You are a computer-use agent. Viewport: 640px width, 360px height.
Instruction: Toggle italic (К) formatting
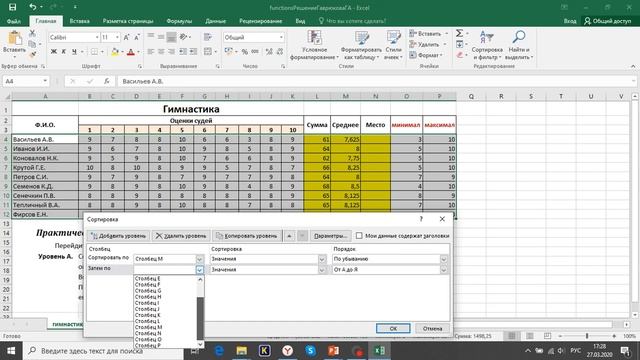click(64, 51)
